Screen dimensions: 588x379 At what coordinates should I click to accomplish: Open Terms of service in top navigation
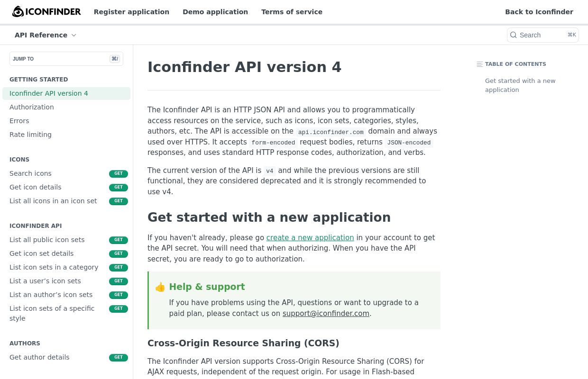pos(292,12)
